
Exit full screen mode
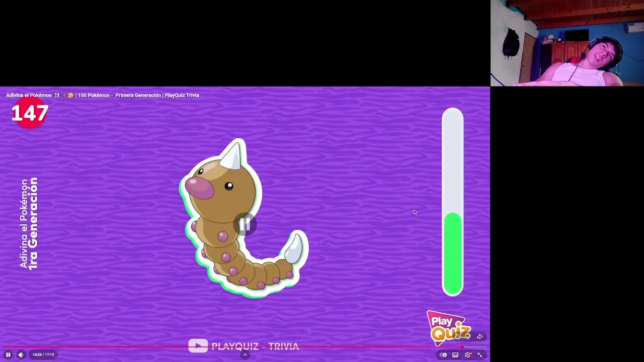click(x=480, y=355)
